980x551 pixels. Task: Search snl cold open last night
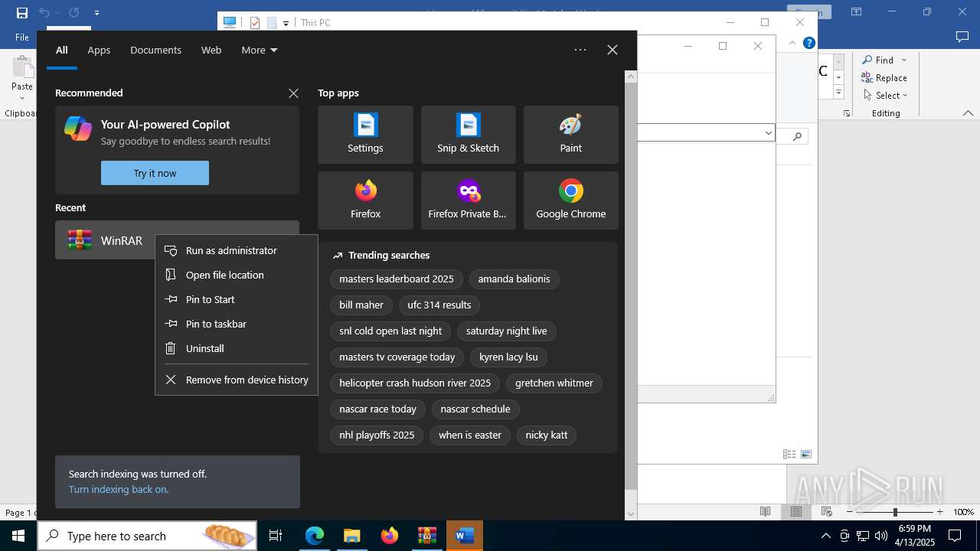tap(390, 331)
